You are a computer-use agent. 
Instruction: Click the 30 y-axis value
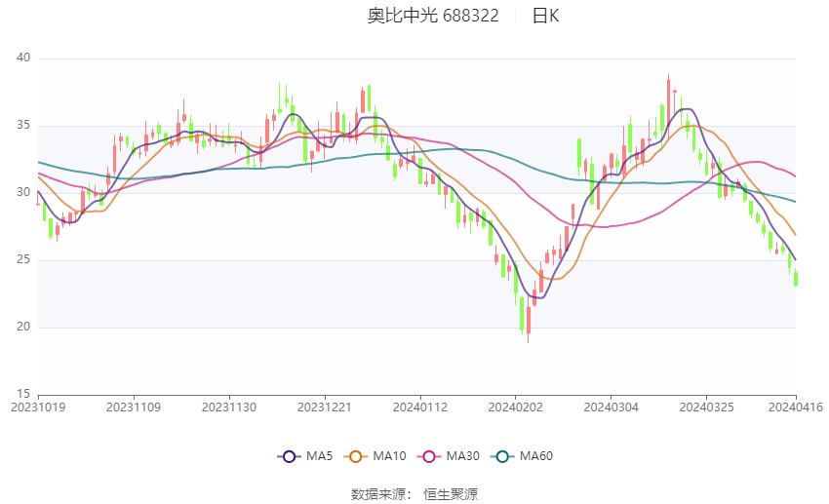click(23, 192)
